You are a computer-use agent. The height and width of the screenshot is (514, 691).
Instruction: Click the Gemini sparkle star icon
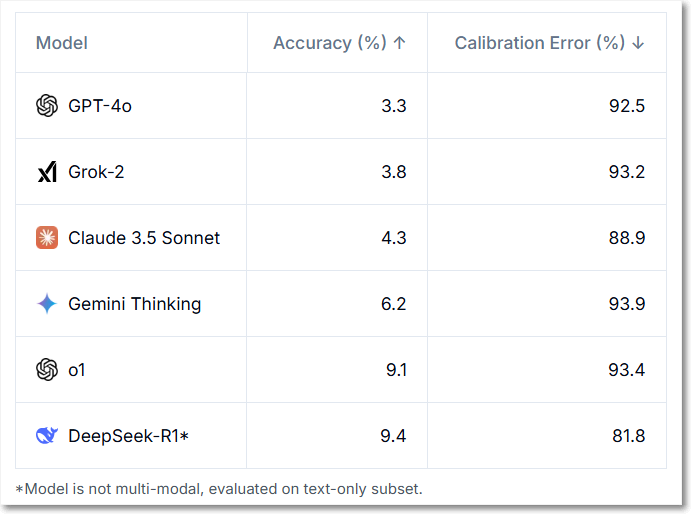coord(47,304)
